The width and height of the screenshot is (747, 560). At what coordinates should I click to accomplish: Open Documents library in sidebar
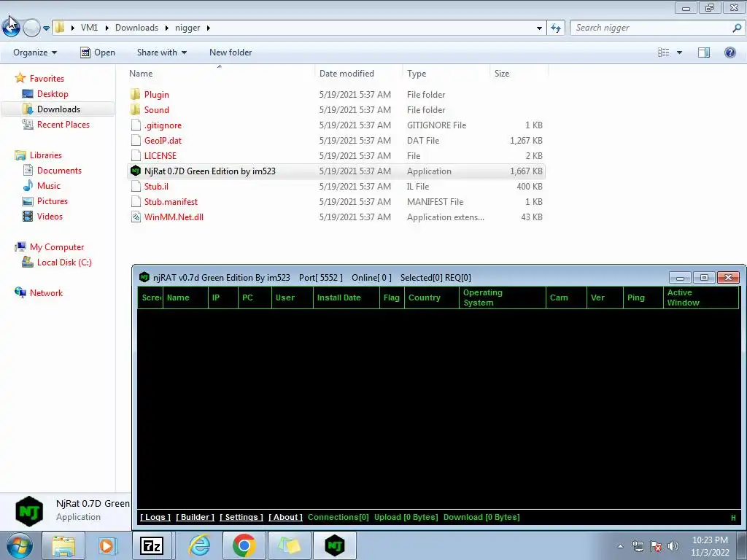coord(59,171)
